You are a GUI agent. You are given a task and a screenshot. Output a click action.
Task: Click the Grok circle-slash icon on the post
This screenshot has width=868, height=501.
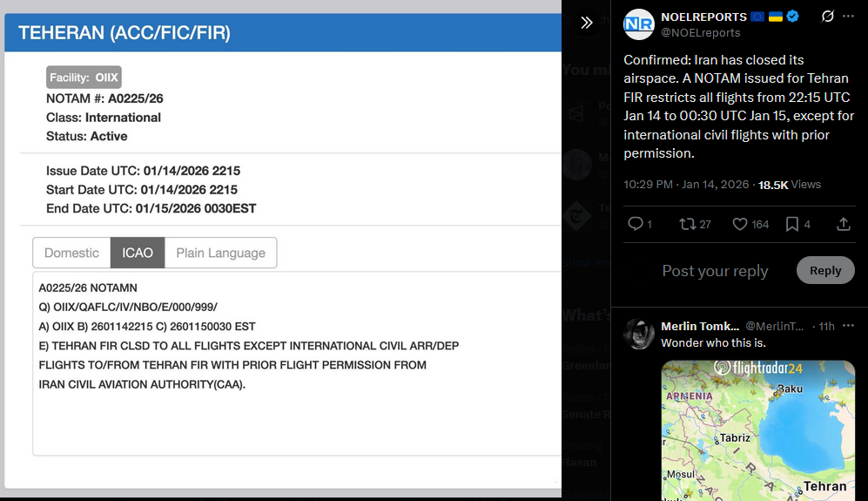827,17
